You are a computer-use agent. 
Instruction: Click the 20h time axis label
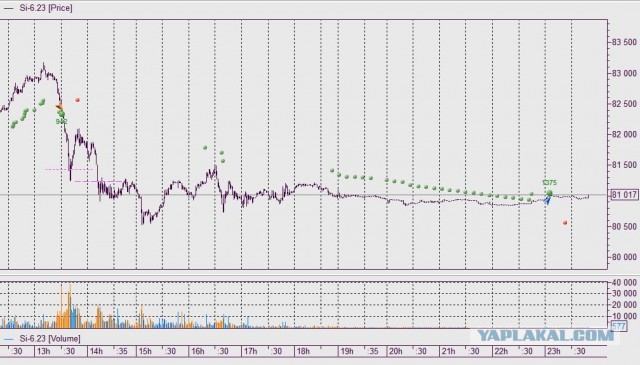(x=396, y=351)
